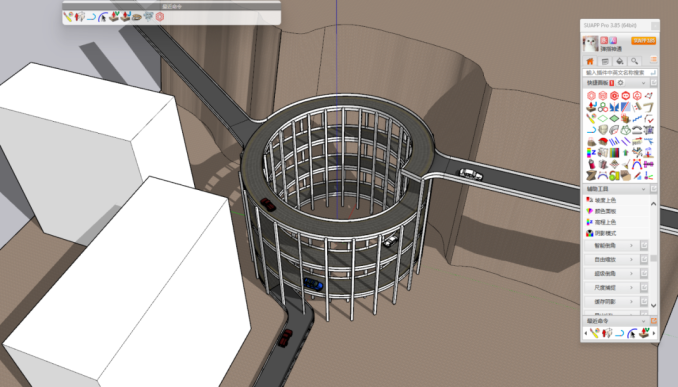The image size is (678, 387).
Task: Click the red hexagon icon in top toolbar
Action: point(160,17)
